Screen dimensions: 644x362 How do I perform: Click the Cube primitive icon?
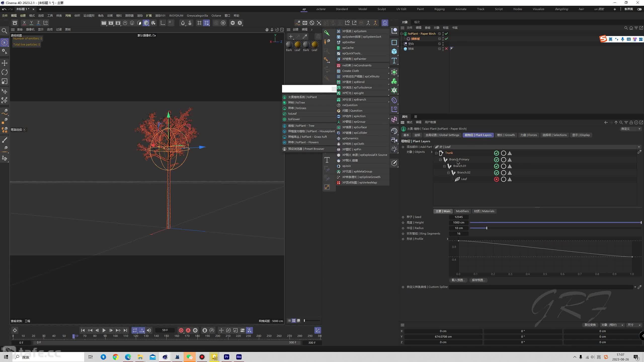pos(394,52)
